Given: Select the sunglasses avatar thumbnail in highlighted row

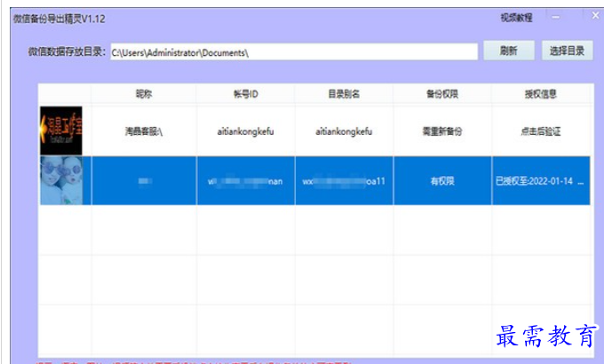Looking at the screenshot, I should (61, 180).
